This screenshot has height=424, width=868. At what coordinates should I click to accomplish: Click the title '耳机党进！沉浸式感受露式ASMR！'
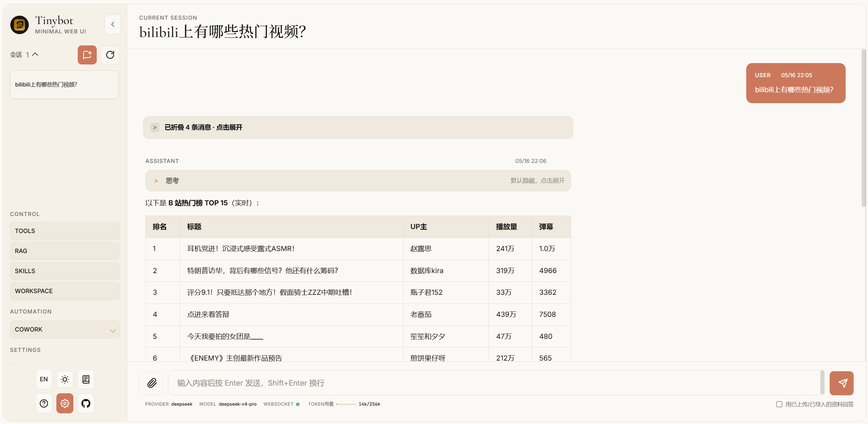click(241, 249)
